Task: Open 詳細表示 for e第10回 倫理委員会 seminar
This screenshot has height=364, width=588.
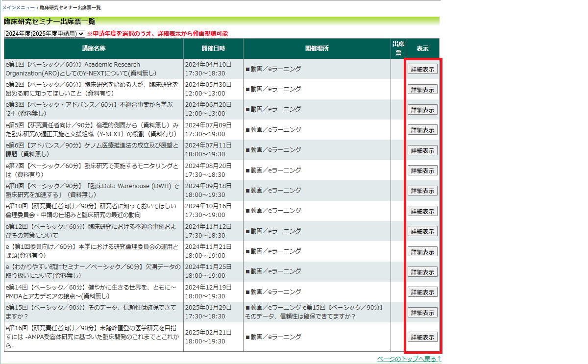Action: tap(422, 211)
